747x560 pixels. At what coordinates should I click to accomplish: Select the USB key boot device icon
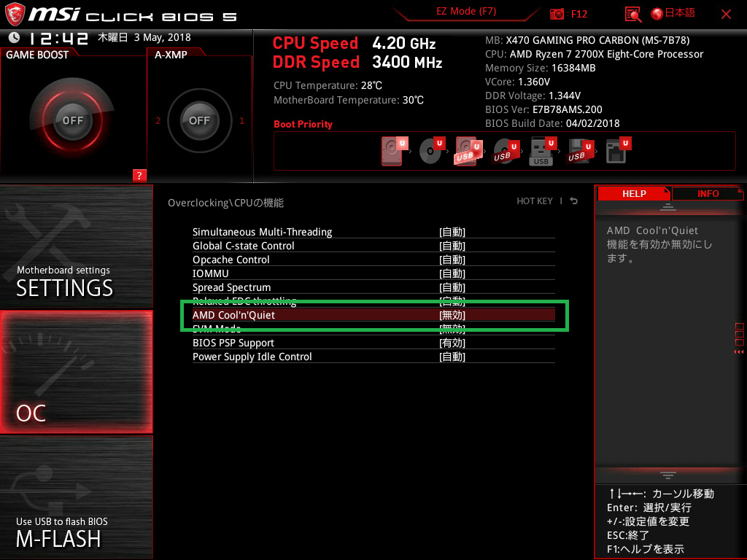click(543, 152)
